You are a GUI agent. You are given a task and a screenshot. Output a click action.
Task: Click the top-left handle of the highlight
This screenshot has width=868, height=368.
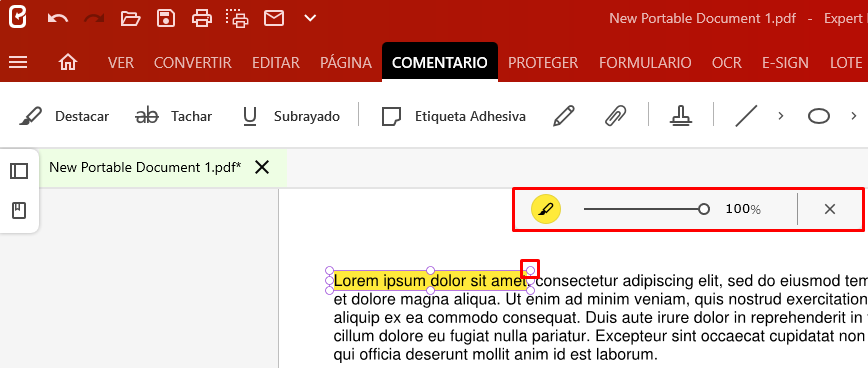[x=329, y=271]
